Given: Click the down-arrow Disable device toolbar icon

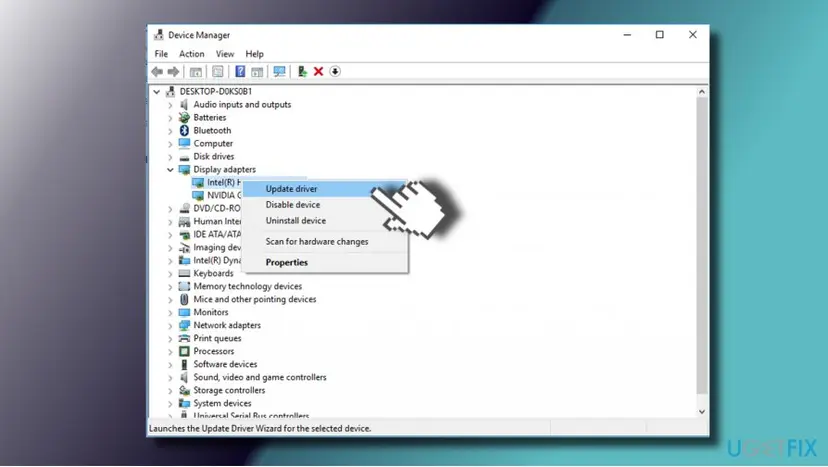Looking at the screenshot, I should pos(335,71).
